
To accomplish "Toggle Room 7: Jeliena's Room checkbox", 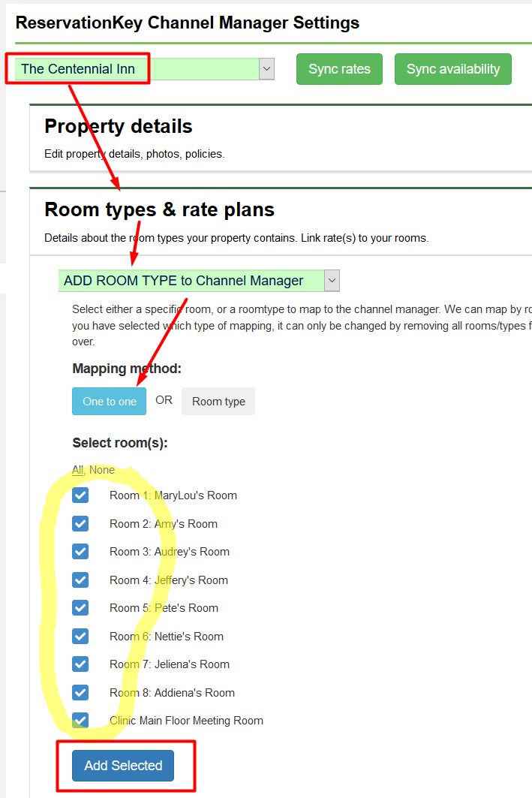I will (80, 664).
